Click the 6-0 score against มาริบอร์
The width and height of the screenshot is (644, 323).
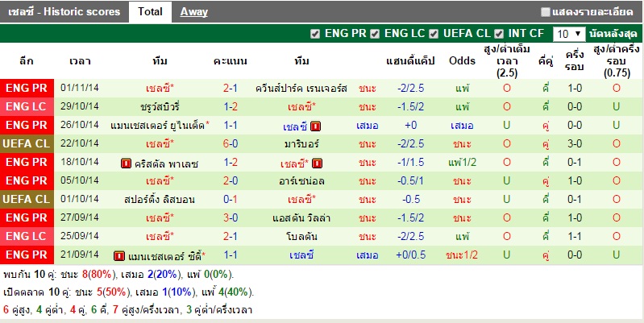tap(230, 143)
